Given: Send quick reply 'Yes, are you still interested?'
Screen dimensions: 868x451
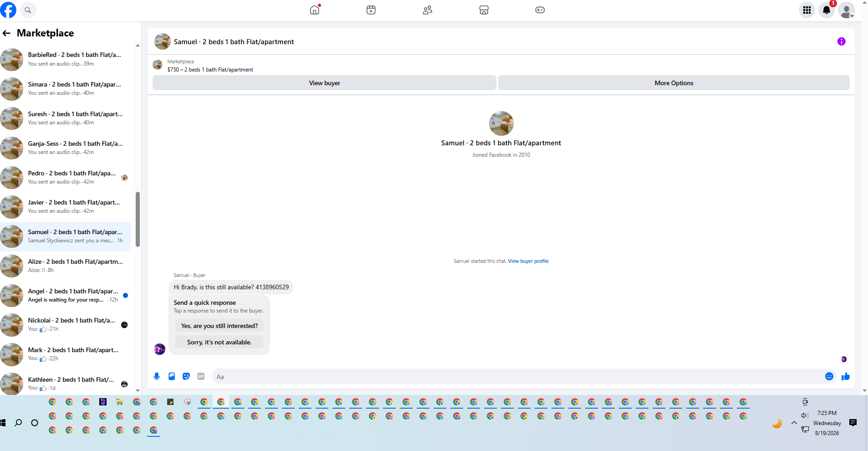Looking at the screenshot, I should [220, 326].
